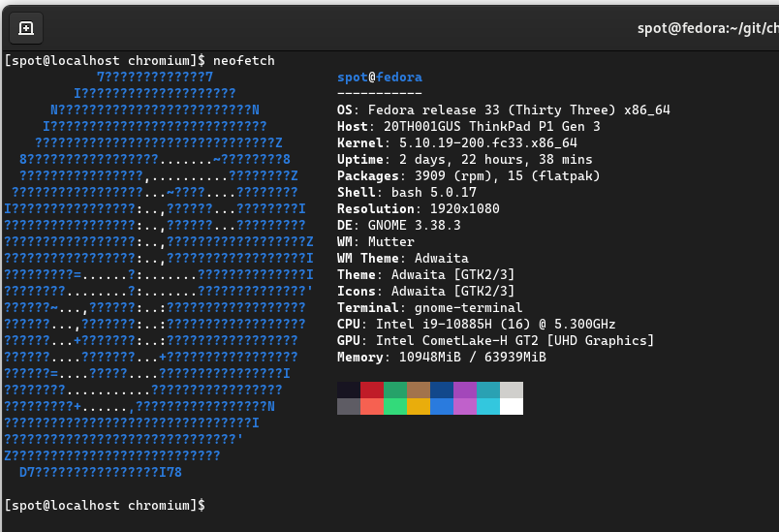Click the navy blue swatch in the top palette row
779x532 pixels.
(442, 390)
